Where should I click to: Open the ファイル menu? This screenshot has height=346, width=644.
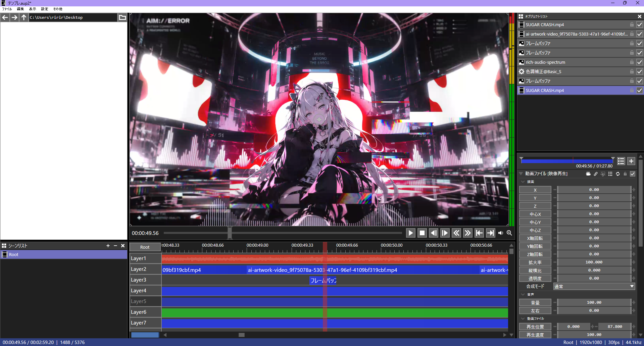(x=7, y=9)
